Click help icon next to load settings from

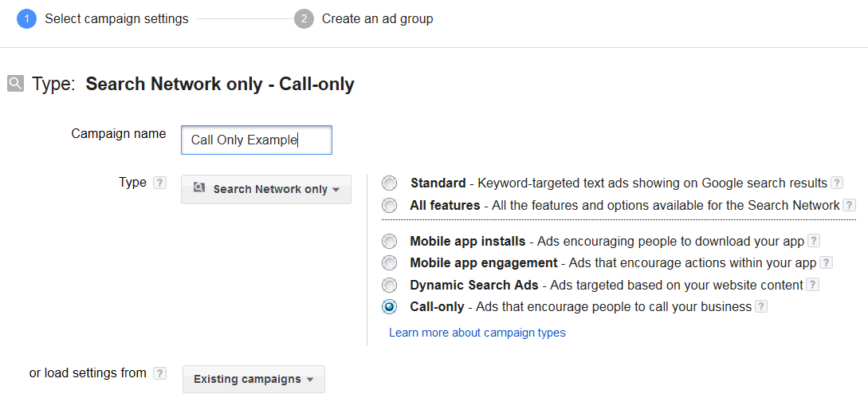click(x=160, y=373)
